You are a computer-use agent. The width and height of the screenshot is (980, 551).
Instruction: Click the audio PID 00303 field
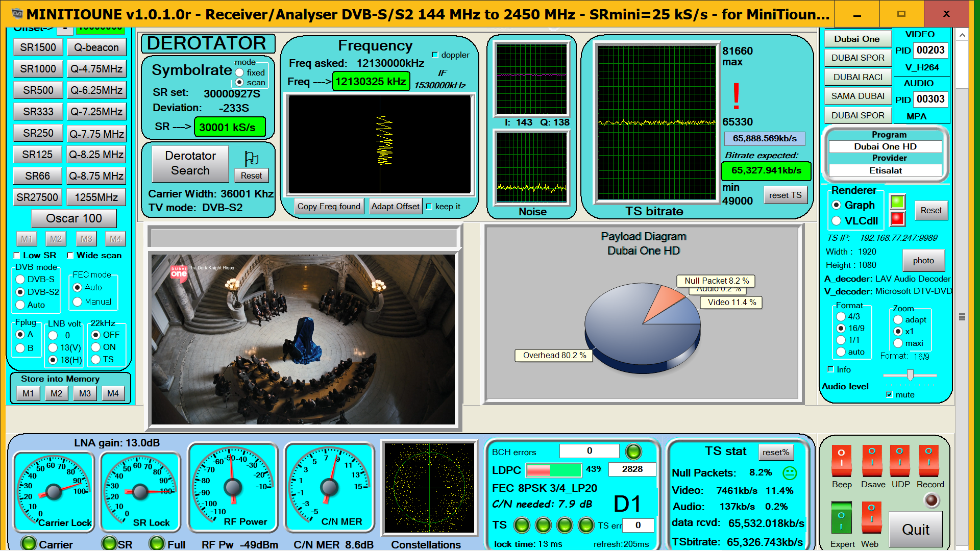(930, 99)
